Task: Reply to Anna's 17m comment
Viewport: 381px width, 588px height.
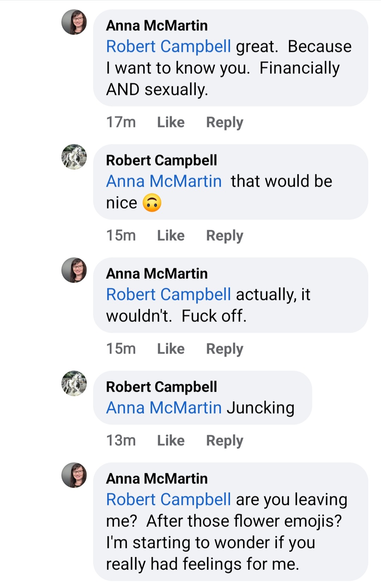Action: point(225,122)
